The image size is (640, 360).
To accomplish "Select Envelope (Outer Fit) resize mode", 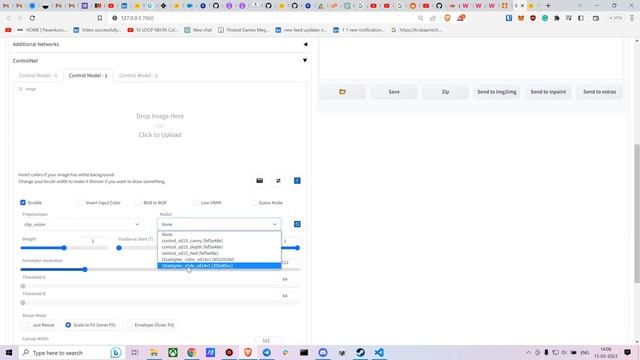I will click(151, 325).
